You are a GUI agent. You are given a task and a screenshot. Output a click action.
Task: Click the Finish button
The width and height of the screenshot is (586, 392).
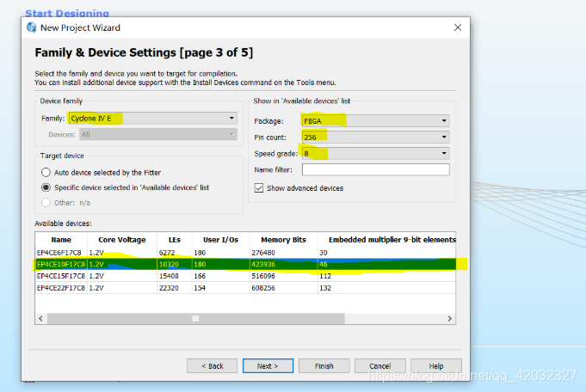coord(324,366)
